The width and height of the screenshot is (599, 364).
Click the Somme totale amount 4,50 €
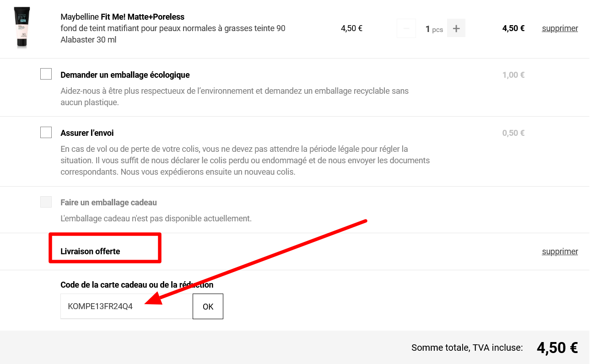pos(557,348)
